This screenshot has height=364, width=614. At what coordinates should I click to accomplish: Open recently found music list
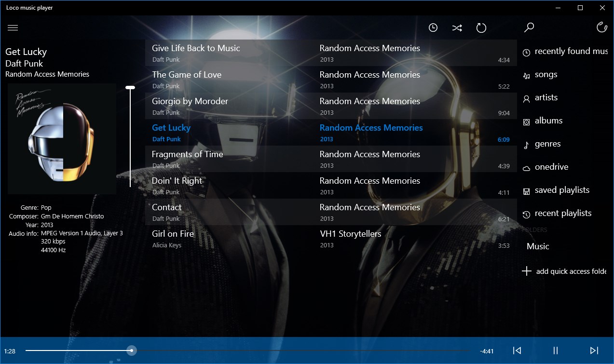[571, 51]
